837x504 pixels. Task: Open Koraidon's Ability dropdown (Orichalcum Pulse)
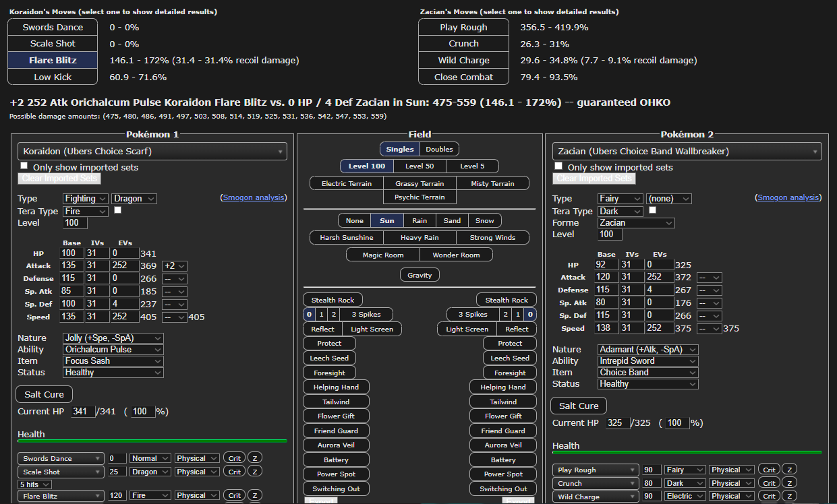(113, 350)
